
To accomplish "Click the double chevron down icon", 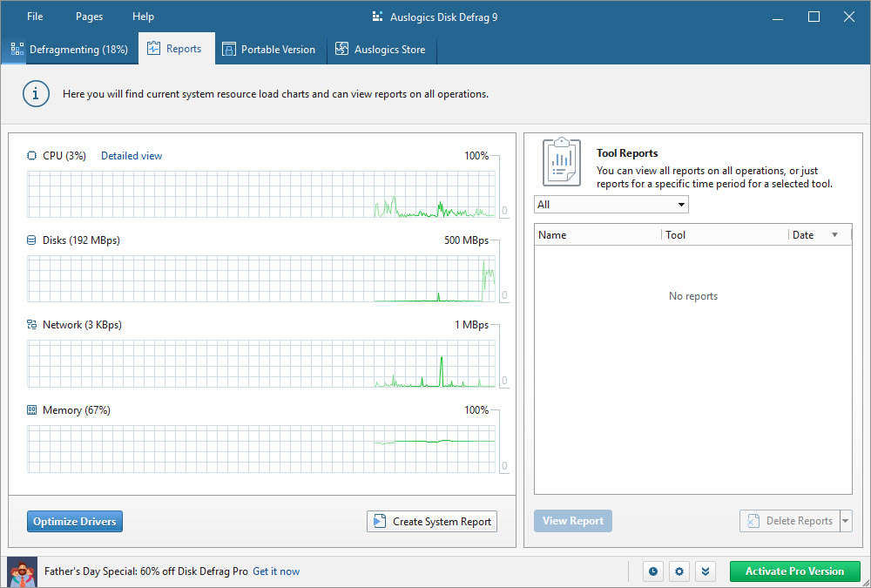I will [x=706, y=571].
